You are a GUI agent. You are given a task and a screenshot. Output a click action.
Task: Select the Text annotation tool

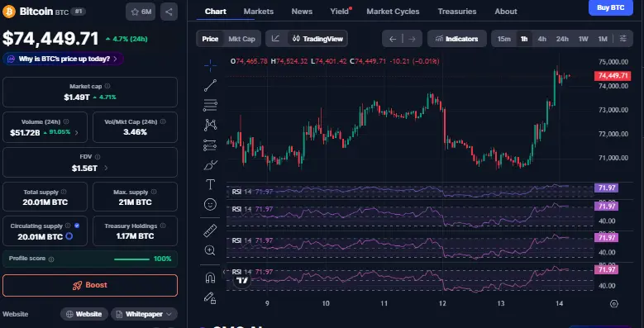[x=210, y=185]
